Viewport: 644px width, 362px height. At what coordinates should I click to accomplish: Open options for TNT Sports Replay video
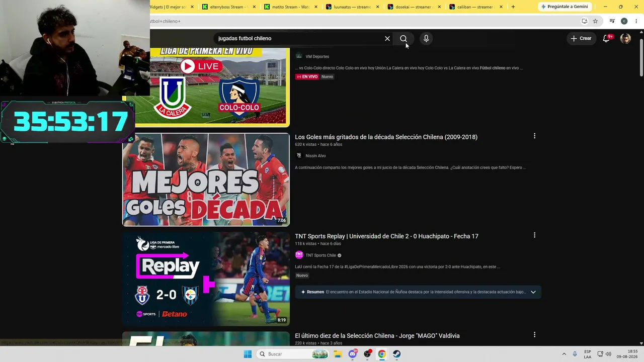coord(534,235)
